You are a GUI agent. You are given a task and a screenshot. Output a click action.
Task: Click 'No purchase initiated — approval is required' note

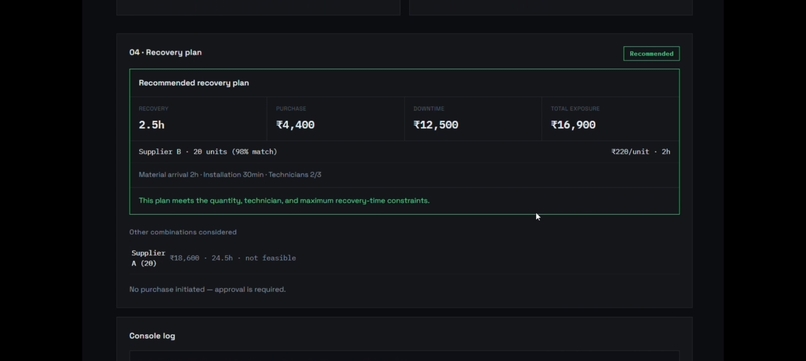(x=207, y=290)
